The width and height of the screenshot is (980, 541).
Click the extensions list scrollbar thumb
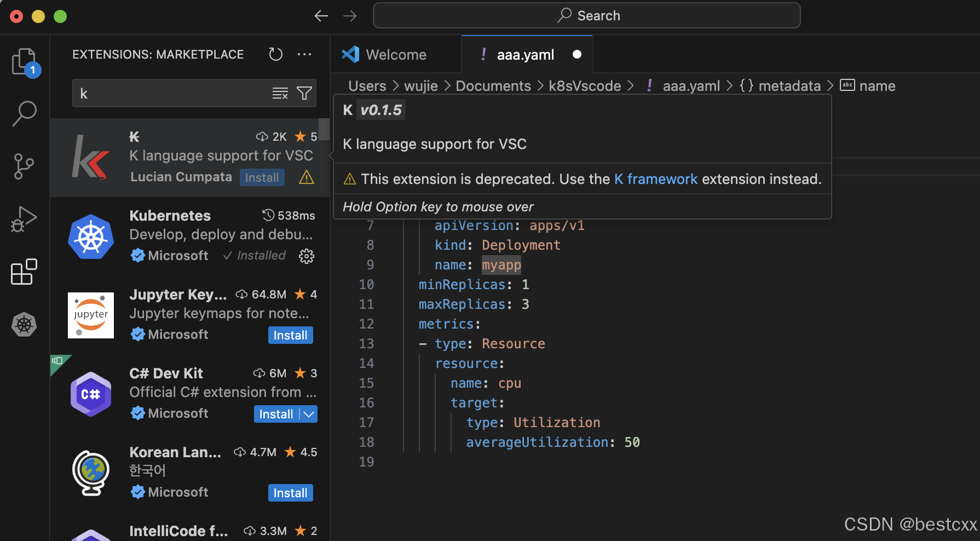[325, 129]
